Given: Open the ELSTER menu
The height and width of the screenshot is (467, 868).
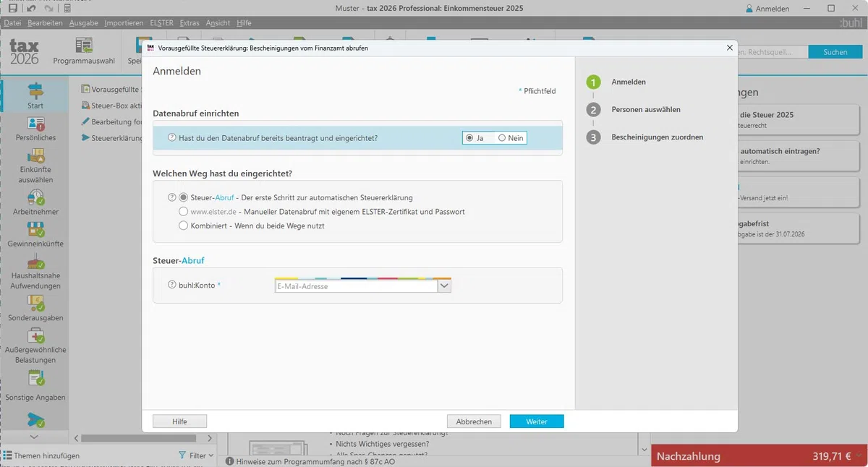Looking at the screenshot, I should coord(161,23).
